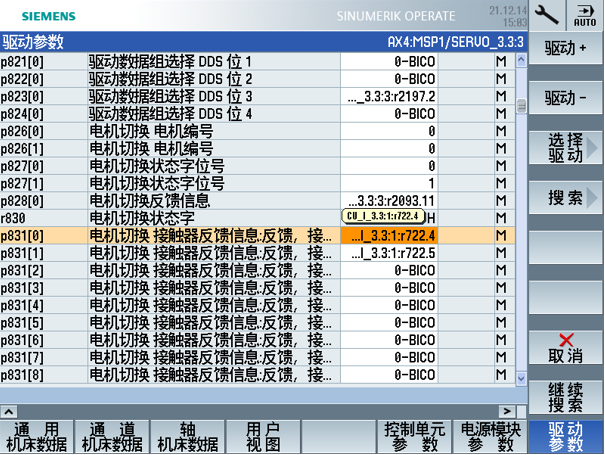The width and height of the screenshot is (605, 455).
Task: Select 0-BICO value of p831[2]
Action: click(389, 271)
